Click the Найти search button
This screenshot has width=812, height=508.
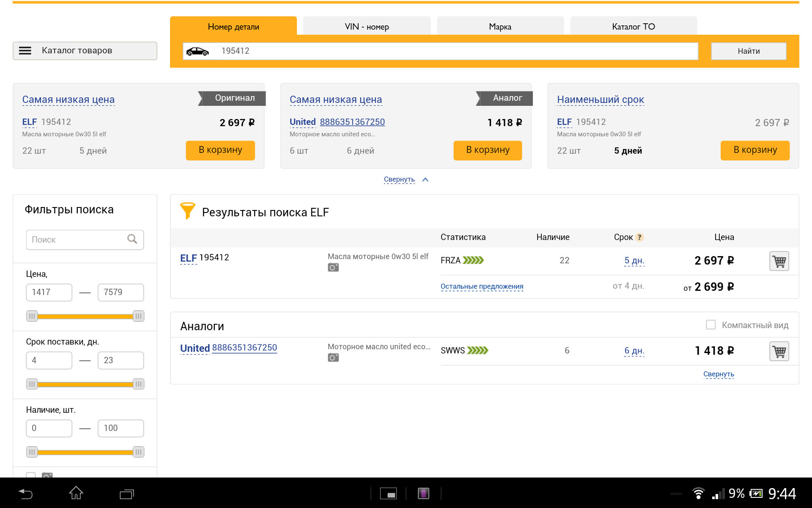pos(749,51)
